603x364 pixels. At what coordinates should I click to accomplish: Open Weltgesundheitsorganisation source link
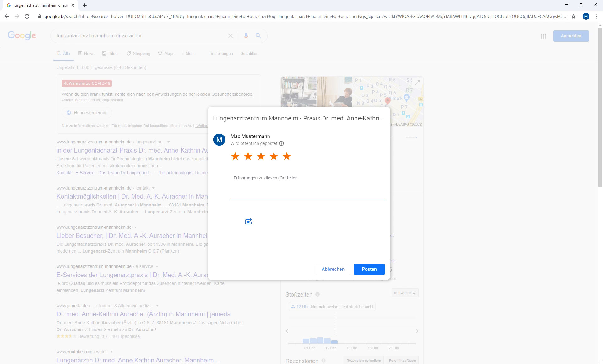click(x=99, y=100)
